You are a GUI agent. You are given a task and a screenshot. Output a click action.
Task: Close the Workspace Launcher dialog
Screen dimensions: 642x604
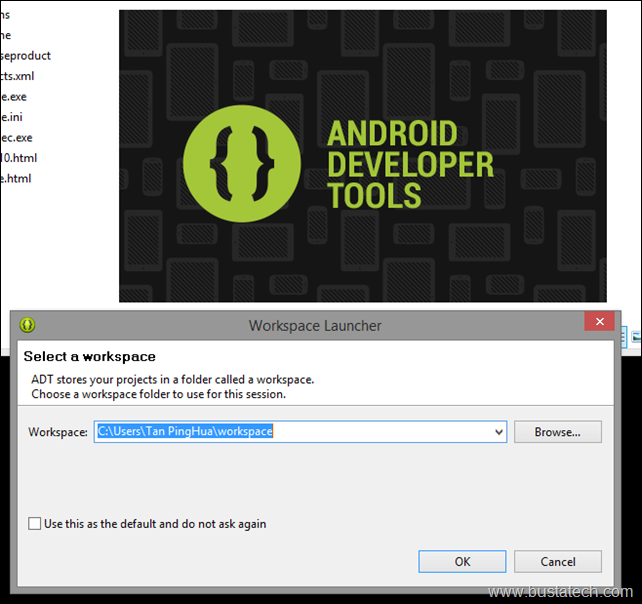599,321
